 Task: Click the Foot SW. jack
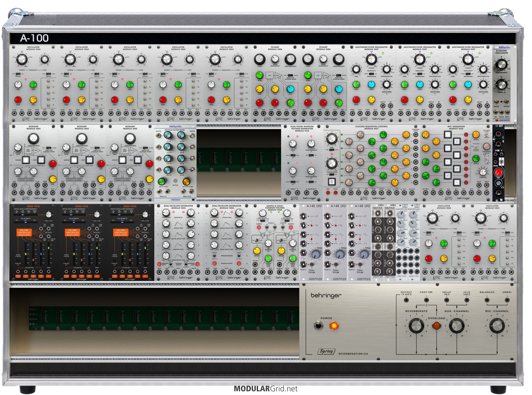point(426,300)
